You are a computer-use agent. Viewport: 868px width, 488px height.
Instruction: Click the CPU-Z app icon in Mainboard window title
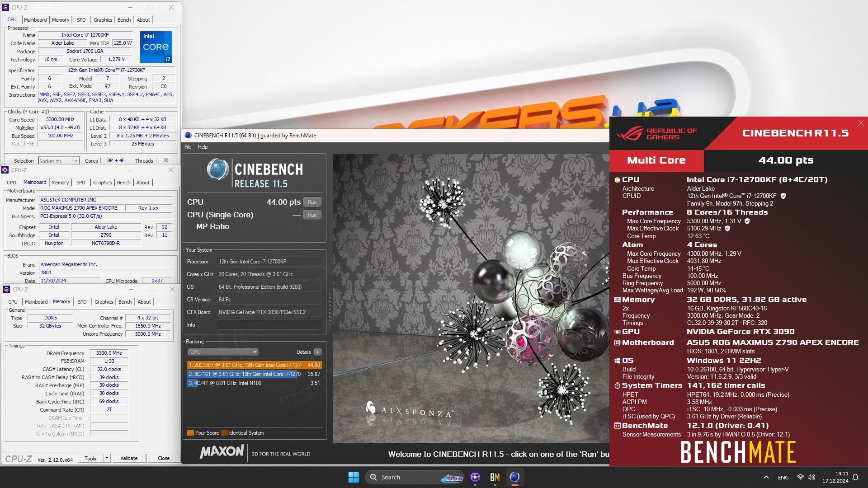pos(5,170)
